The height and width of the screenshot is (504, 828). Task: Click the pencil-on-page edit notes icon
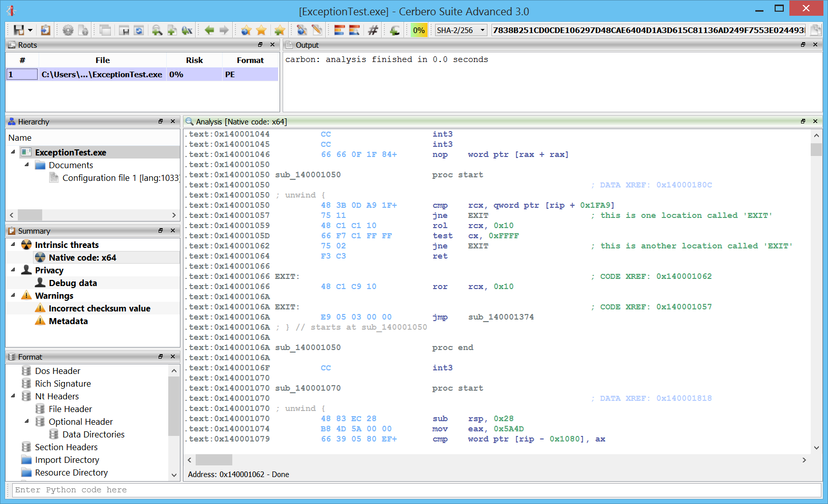317,30
